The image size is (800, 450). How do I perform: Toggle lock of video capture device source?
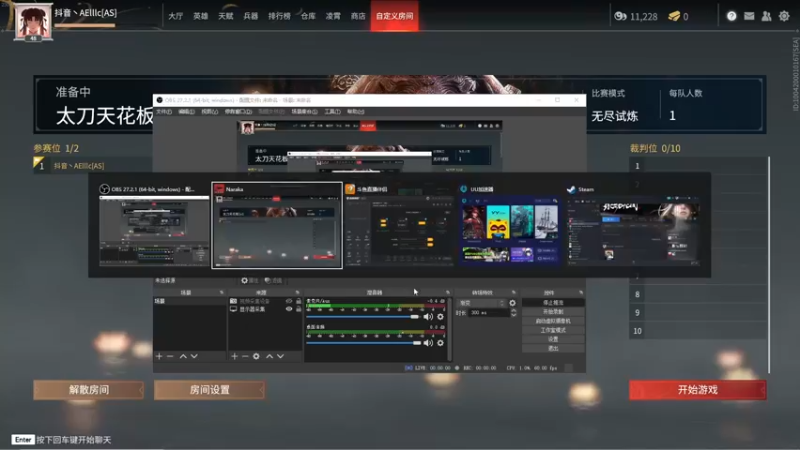(x=298, y=301)
